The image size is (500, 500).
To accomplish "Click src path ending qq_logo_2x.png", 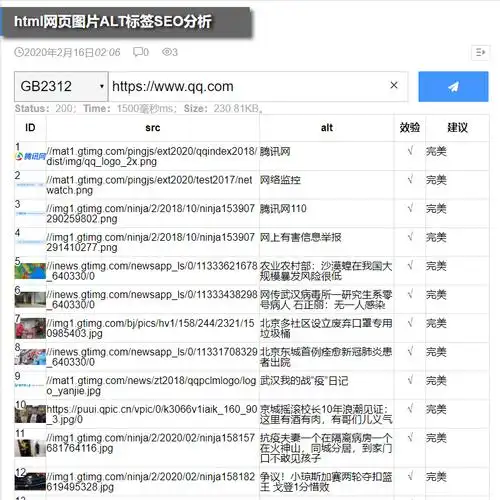I will [x=152, y=156].
